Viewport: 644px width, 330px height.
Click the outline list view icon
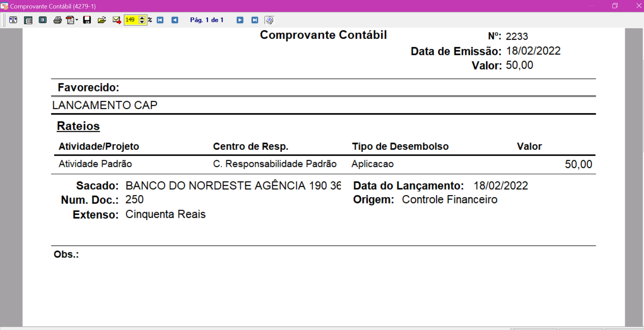[x=28, y=20]
